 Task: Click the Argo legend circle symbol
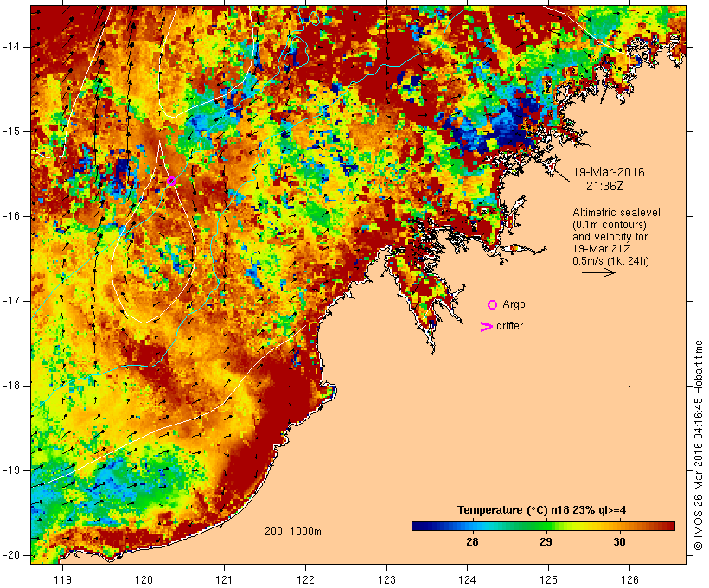493,305
